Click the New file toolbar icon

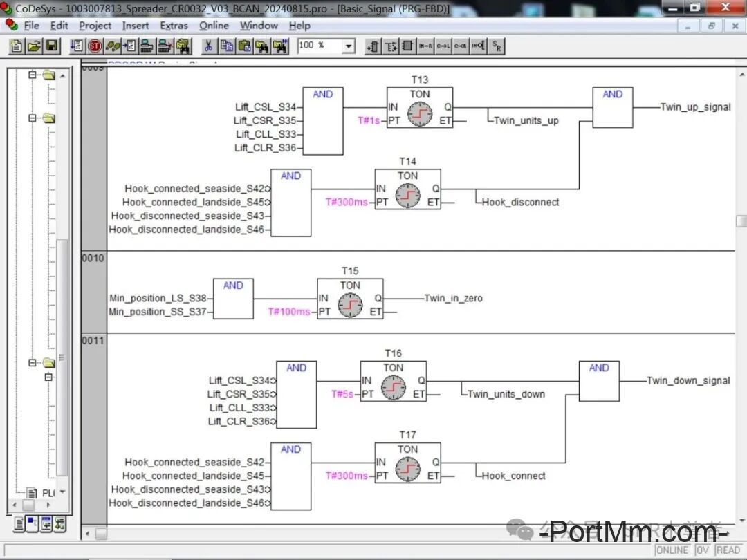click(x=17, y=46)
